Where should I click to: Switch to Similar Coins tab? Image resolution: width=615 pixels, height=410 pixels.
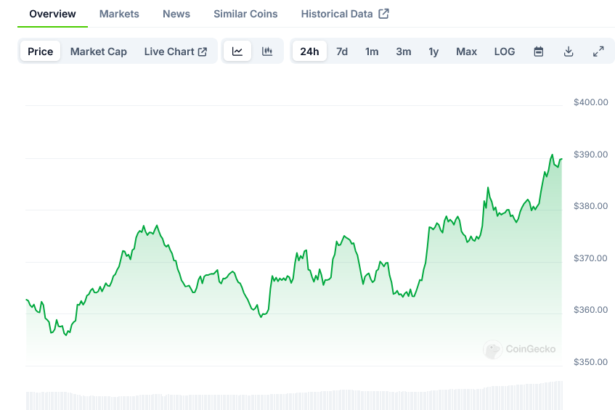[x=246, y=14]
